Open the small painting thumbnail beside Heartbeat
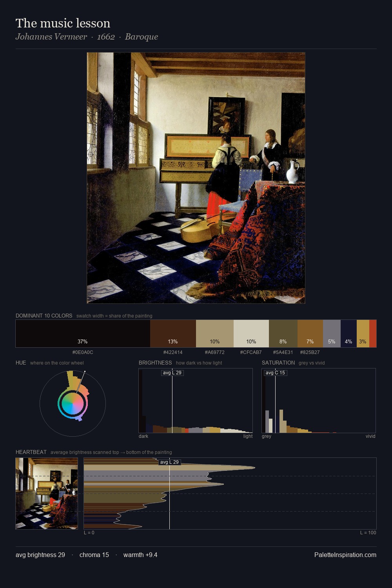 pyautogui.click(x=47, y=494)
